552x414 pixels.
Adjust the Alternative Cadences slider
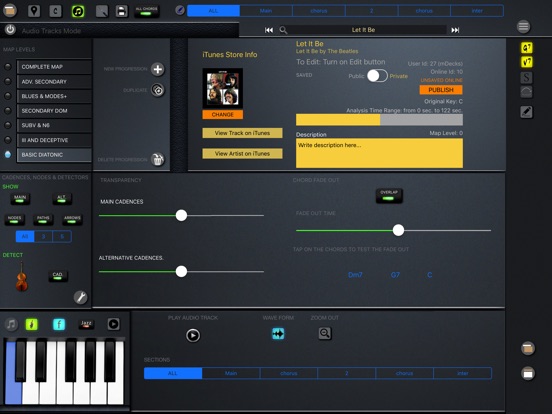[181, 271]
